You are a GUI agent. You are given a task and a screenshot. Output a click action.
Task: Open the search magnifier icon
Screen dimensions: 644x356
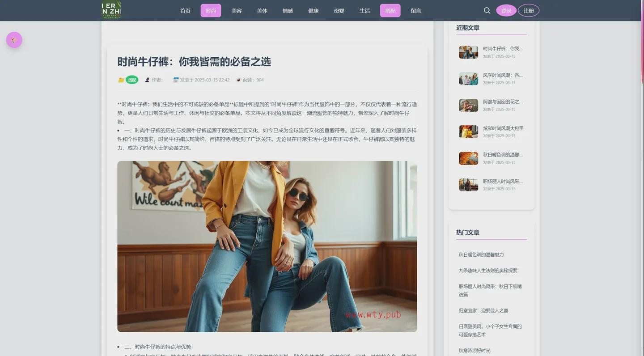coord(487,10)
